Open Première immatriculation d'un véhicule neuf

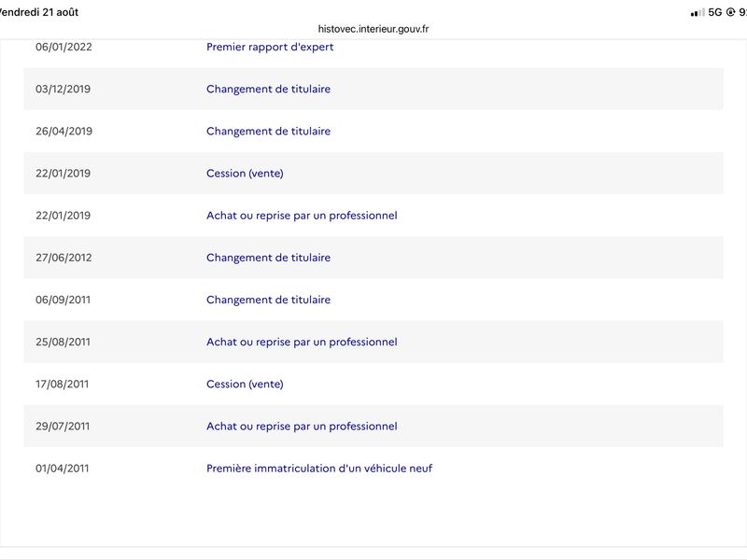tap(319, 469)
